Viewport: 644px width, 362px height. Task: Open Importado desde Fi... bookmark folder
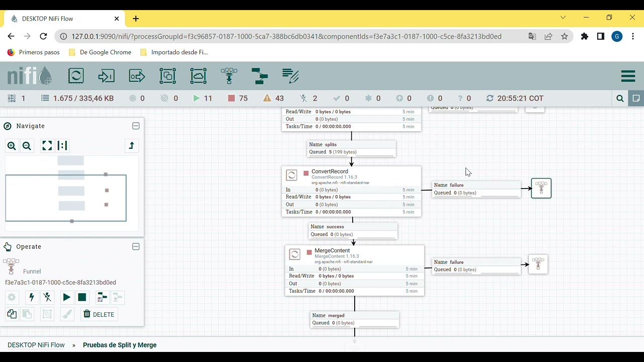(x=174, y=52)
